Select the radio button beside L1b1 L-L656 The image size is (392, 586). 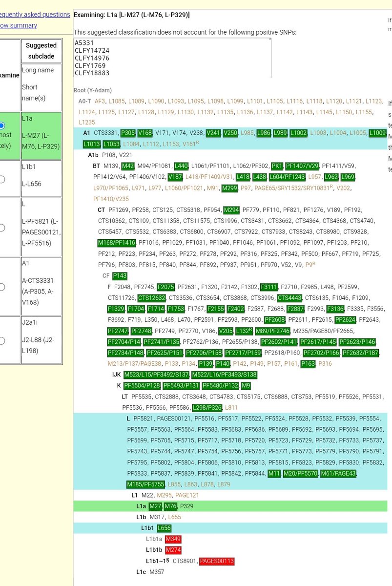[1, 179]
